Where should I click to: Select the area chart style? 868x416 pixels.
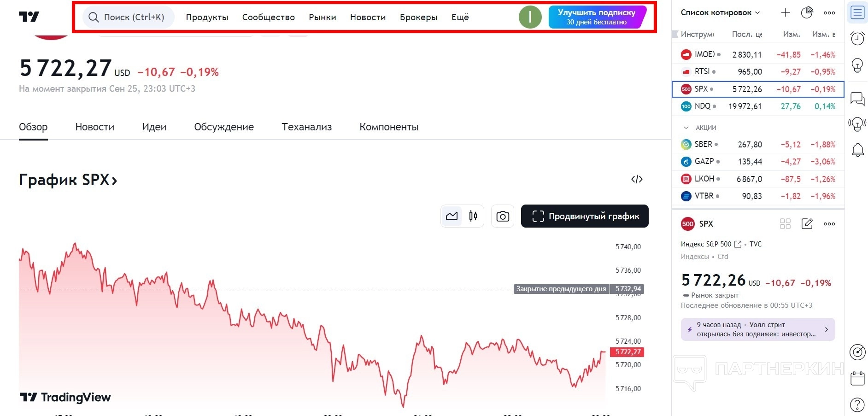(x=452, y=216)
